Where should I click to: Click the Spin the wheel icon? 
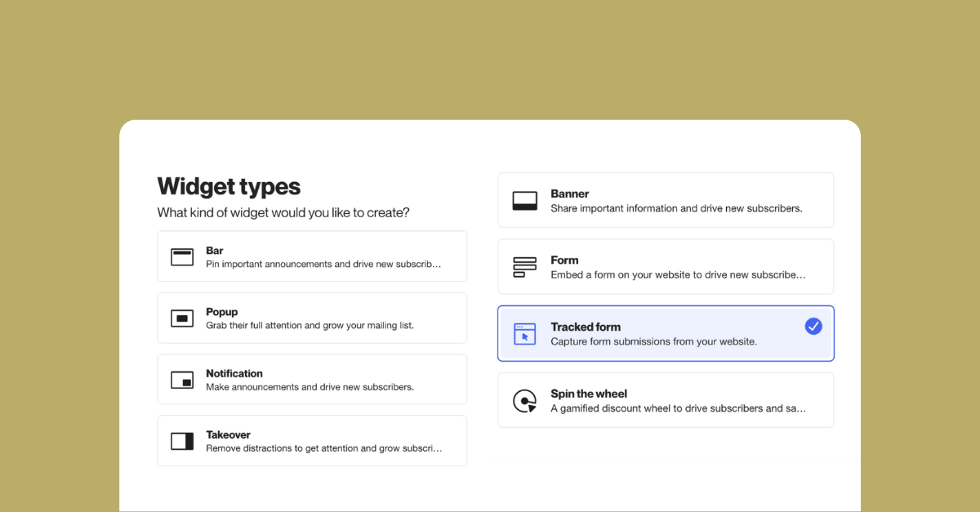click(524, 400)
